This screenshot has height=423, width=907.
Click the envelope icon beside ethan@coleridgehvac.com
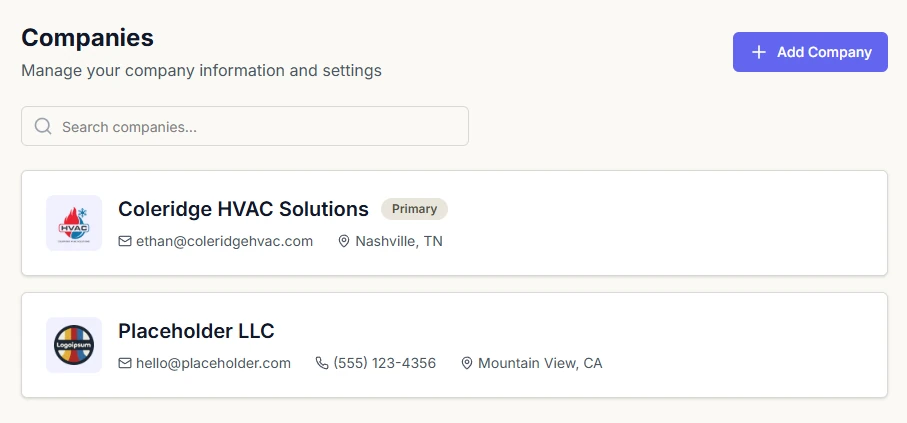point(125,241)
